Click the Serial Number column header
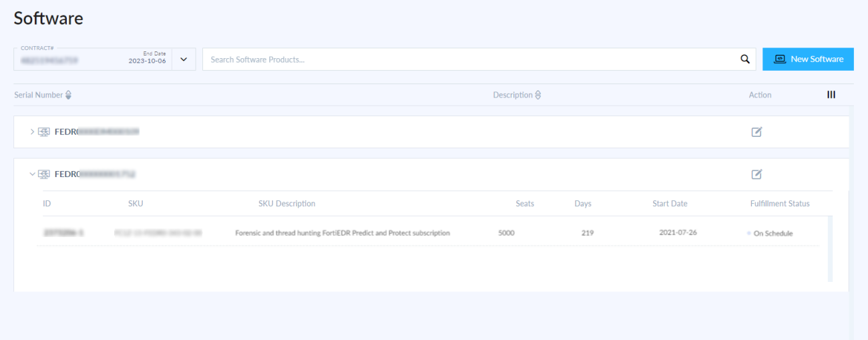The image size is (868, 340). coord(39,95)
